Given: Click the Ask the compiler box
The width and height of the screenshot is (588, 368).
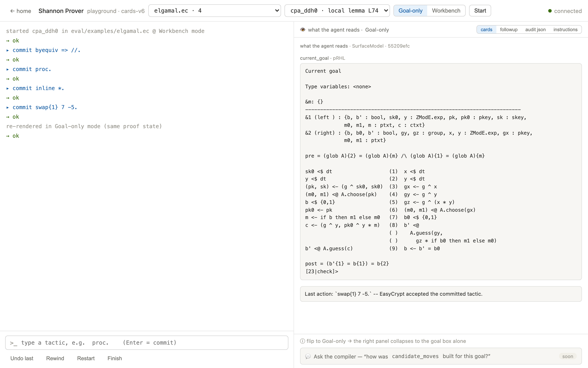Looking at the screenshot, I should coord(441,356).
